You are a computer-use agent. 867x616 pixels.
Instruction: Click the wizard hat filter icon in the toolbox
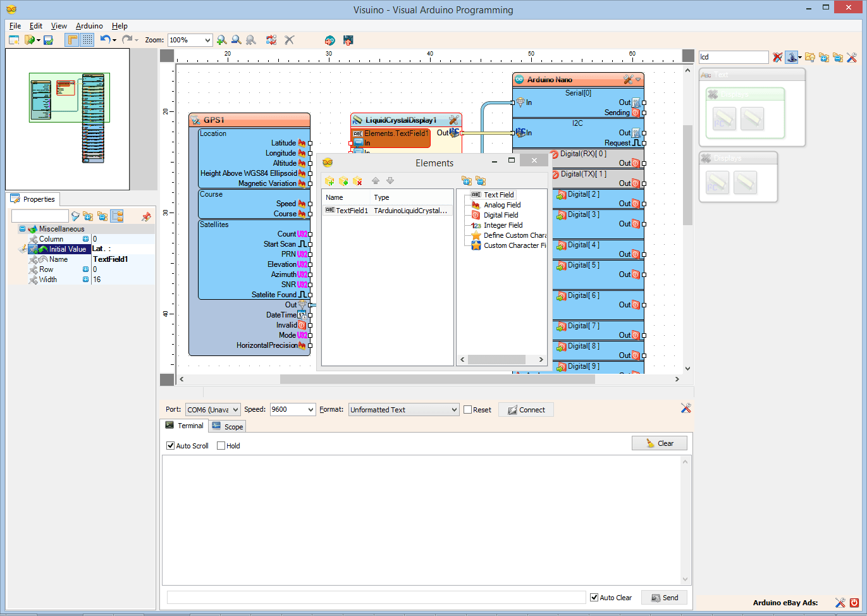click(x=792, y=57)
